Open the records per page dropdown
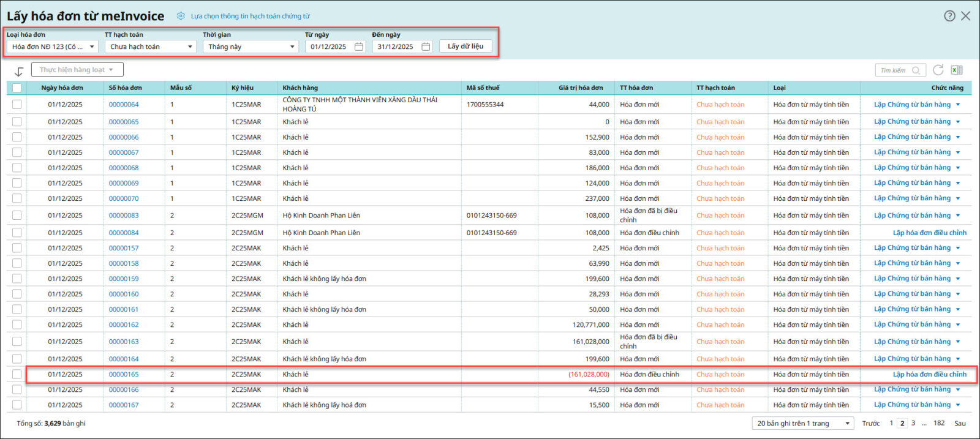 coord(804,423)
